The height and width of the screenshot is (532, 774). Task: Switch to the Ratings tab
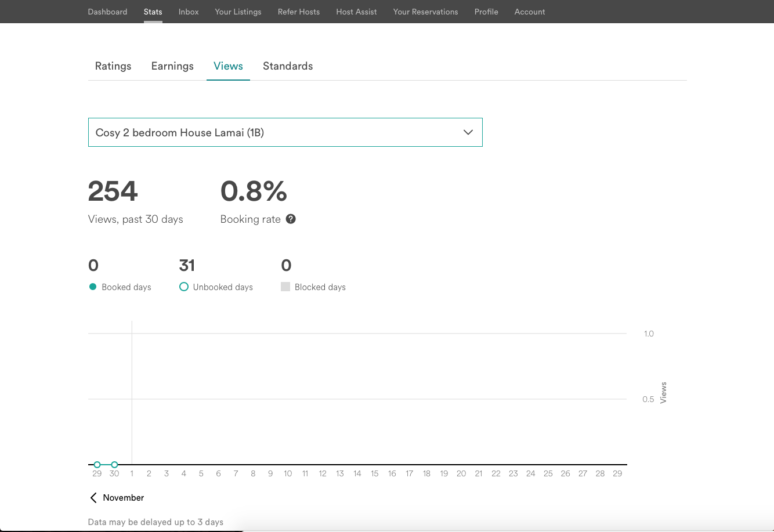pos(113,66)
